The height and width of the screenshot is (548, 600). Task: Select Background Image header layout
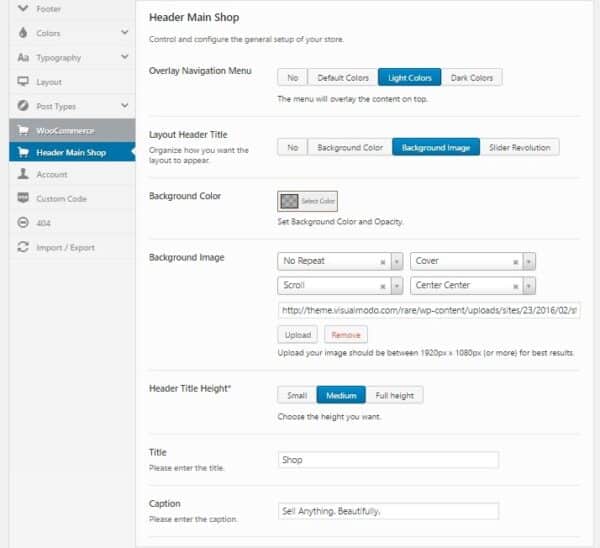(x=436, y=147)
